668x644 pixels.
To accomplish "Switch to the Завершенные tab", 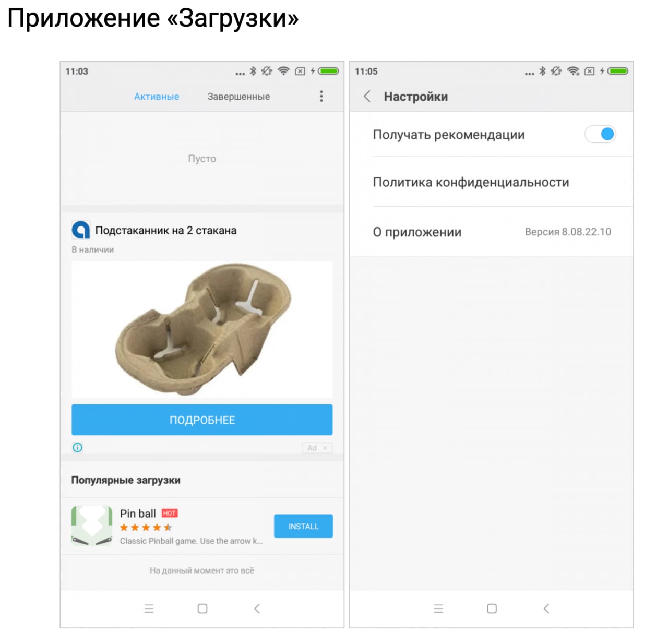I will click(x=238, y=97).
